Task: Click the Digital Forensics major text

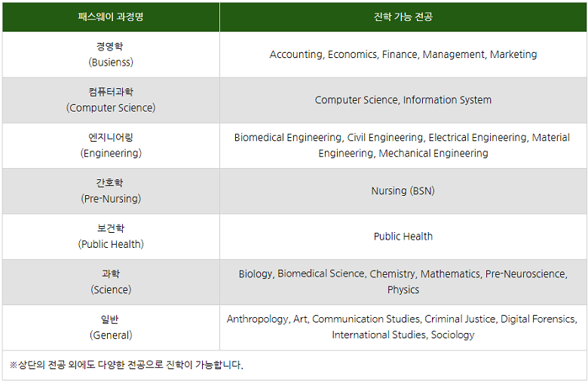Action: click(x=538, y=319)
